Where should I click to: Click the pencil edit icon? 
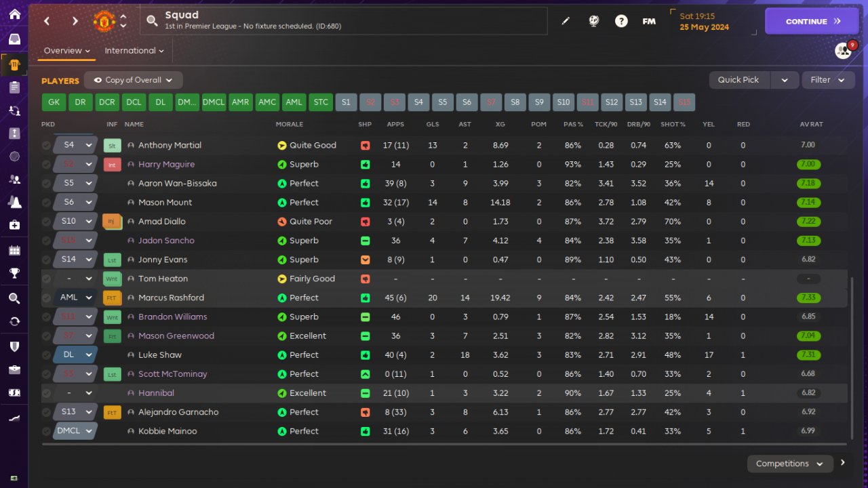566,21
